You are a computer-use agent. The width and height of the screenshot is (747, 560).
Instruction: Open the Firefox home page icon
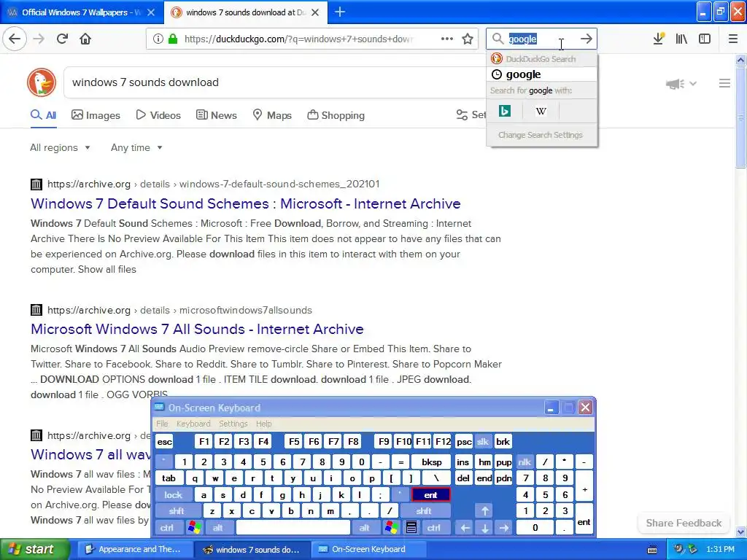pos(85,39)
